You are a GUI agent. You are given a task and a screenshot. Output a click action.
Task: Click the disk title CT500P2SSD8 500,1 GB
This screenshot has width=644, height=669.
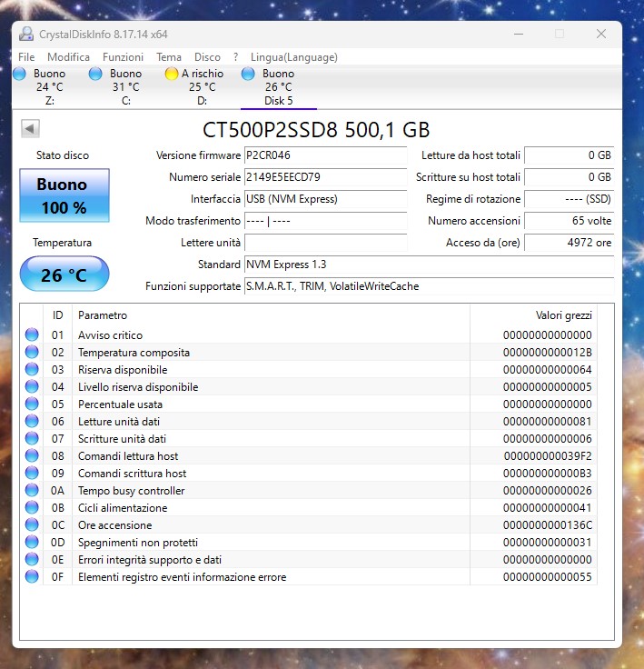[x=316, y=130]
